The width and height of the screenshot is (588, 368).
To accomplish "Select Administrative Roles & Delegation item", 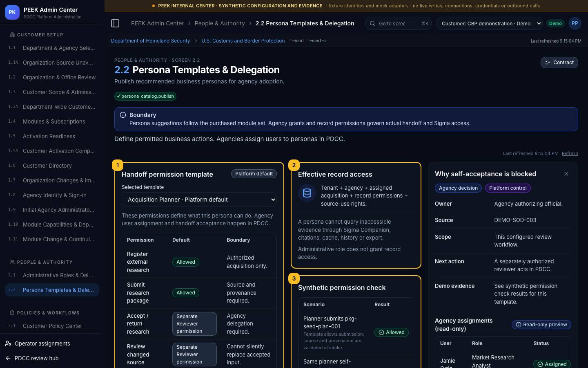I will 52,275.
